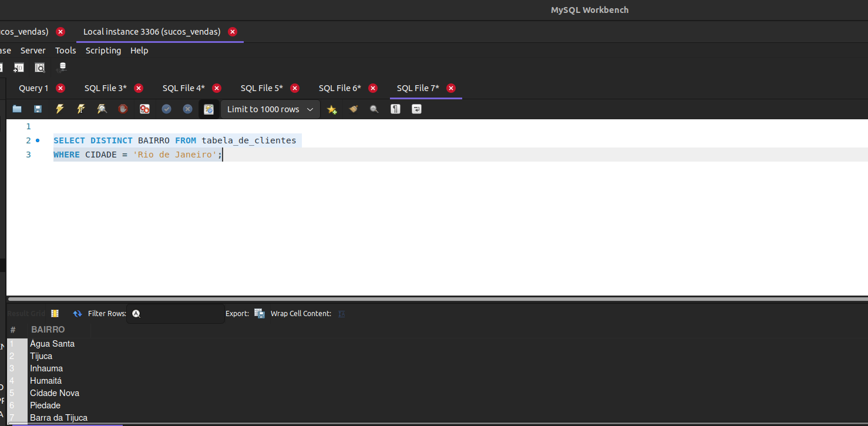The width and height of the screenshot is (868, 426).
Task: Switch to the SQL File 3* tab
Action: (x=106, y=88)
